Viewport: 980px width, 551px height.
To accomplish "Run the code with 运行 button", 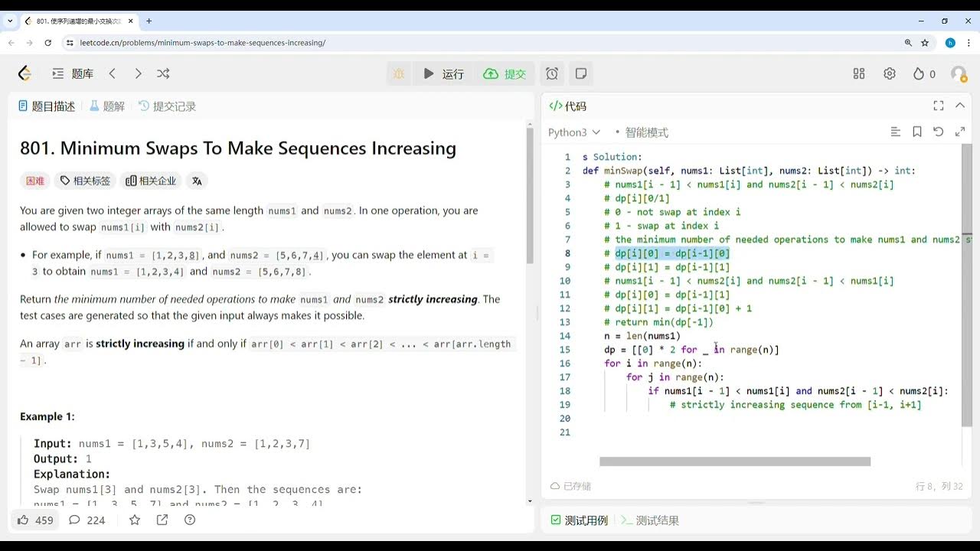I will coord(443,73).
